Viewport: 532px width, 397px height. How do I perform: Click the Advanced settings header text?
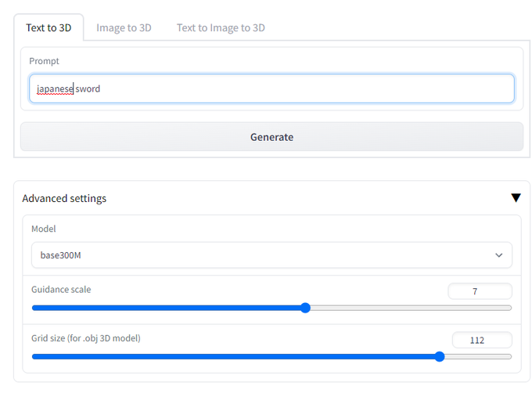(x=64, y=198)
